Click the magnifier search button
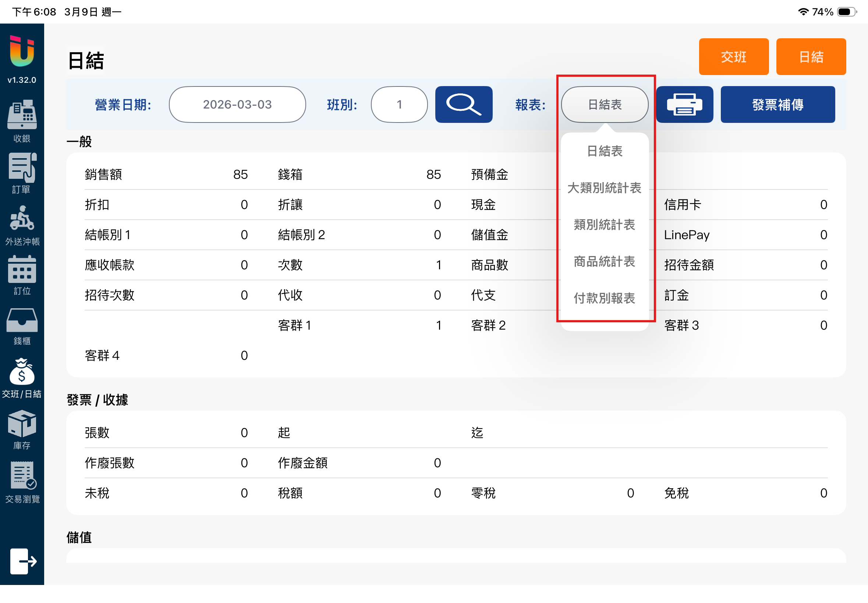This screenshot has height=603, width=868. [x=464, y=104]
